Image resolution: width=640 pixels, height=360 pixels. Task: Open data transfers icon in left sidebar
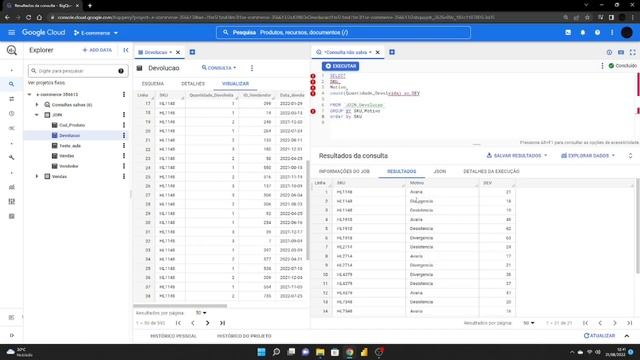(x=11, y=99)
